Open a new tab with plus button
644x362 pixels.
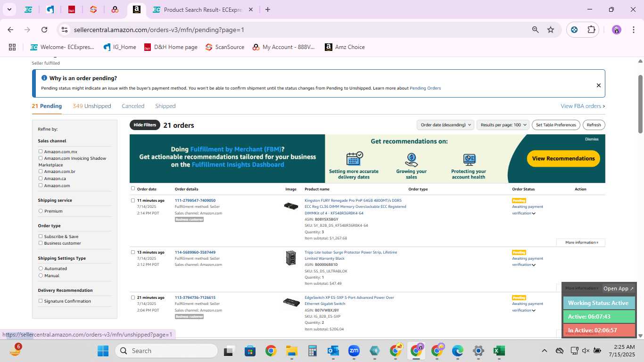[x=268, y=9]
